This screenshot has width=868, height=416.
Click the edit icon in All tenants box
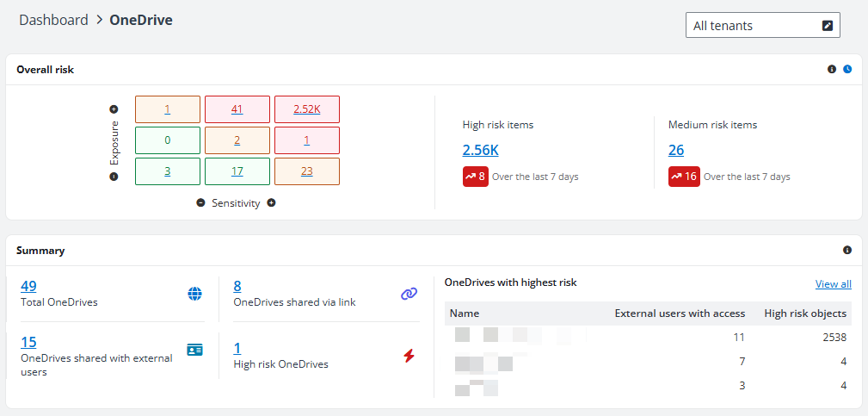coord(827,26)
